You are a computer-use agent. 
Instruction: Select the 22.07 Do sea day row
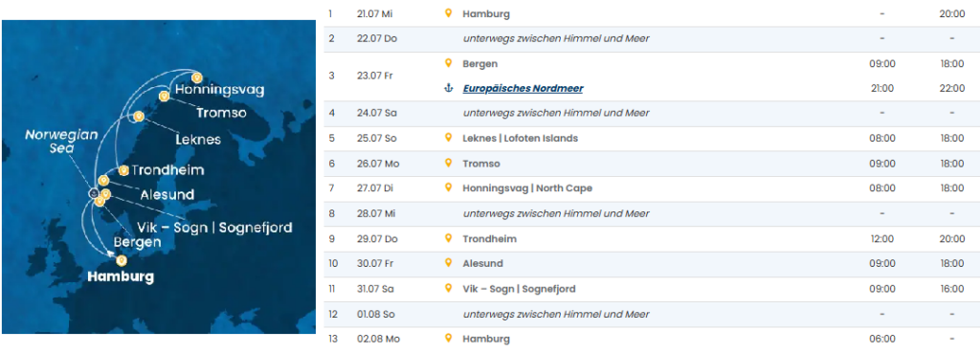click(x=652, y=38)
